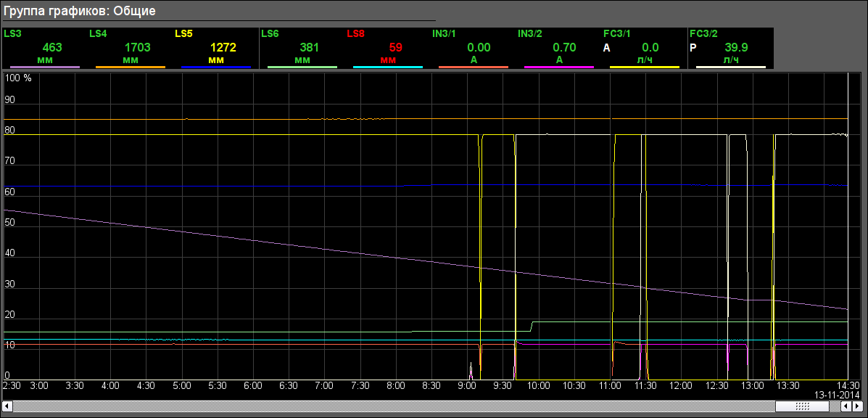This screenshot has width=868, height=418.
Task: Select the red LS8 channel label
Action: [355, 34]
